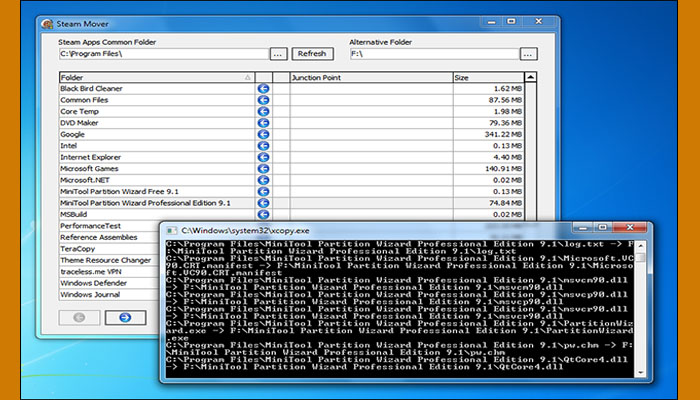Click the arrow icon in Microsoft.NET row
The image size is (700, 400).
[x=263, y=180]
